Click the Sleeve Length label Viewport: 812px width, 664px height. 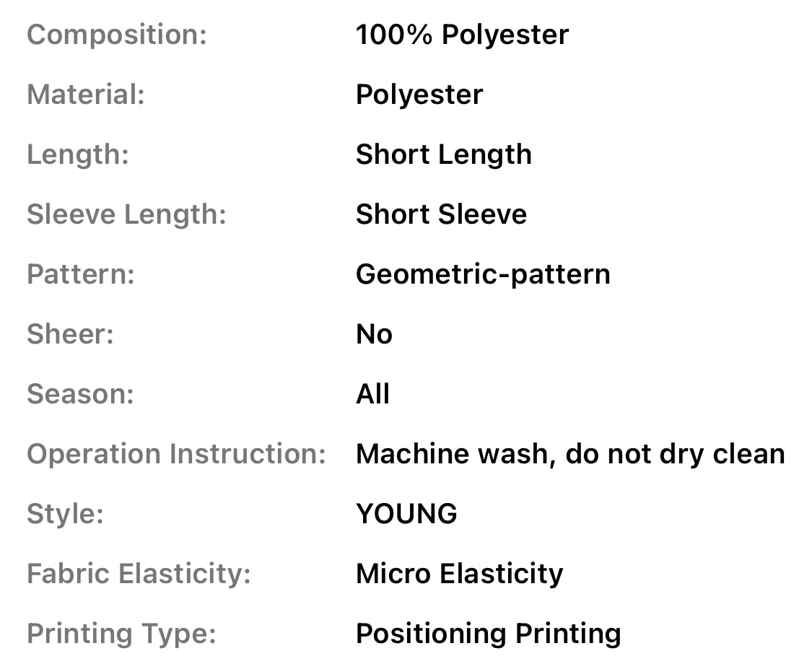126,214
